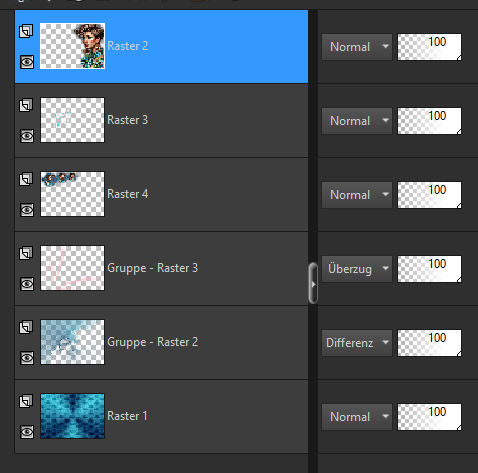This screenshot has width=478, height=473.
Task: Click layer type icon of Raster 2
Action: tap(26, 31)
